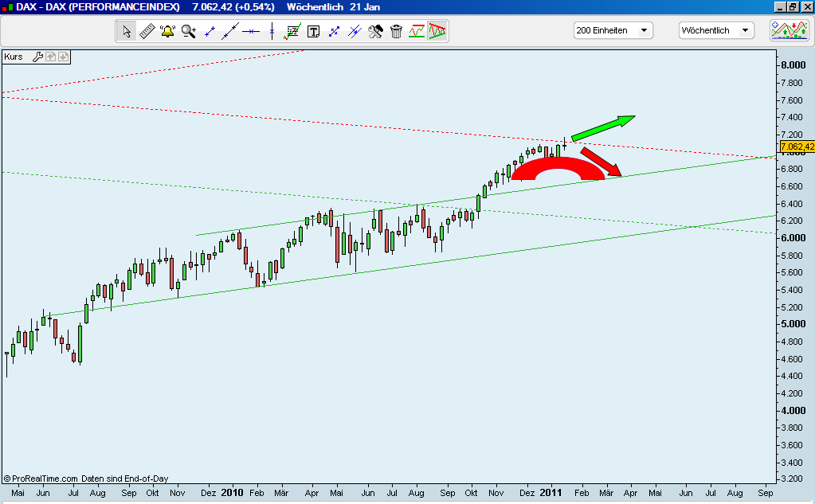Image resolution: width=815 pixels, height=504 pixels.
Task: Open the alarm bell tool
Action: 167,31
